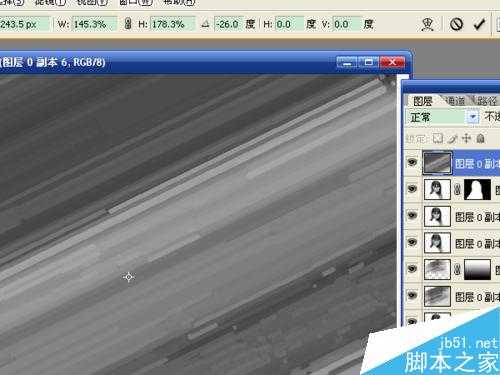Toggle lock position cross-arrows icon

coord(467,138)
